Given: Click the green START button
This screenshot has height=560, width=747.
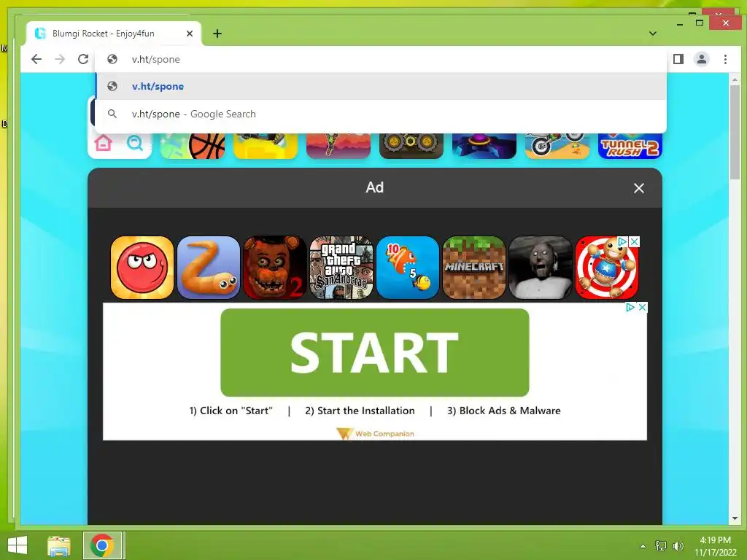Looking at the screenshot, I should (374, 352).
